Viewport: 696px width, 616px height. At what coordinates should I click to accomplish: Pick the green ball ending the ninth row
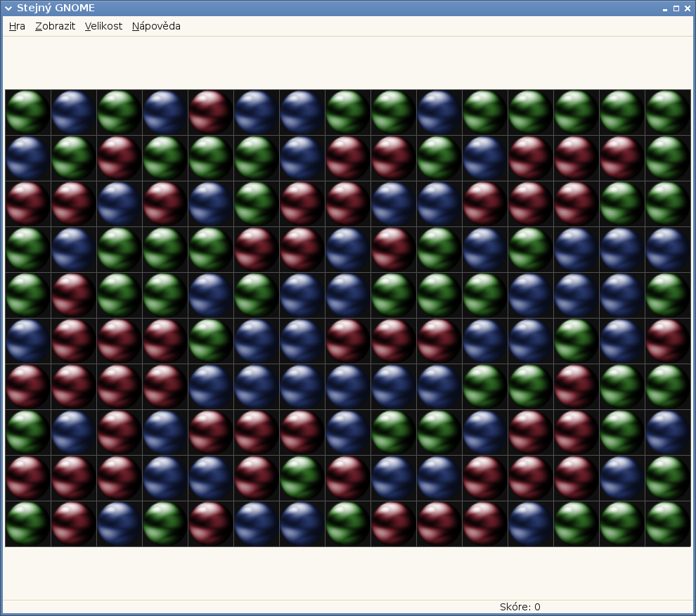[x=668, y=478]
